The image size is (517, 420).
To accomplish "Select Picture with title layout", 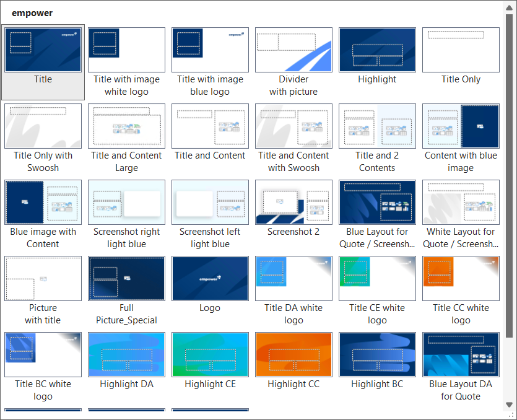I will click(x=43, y=279).
